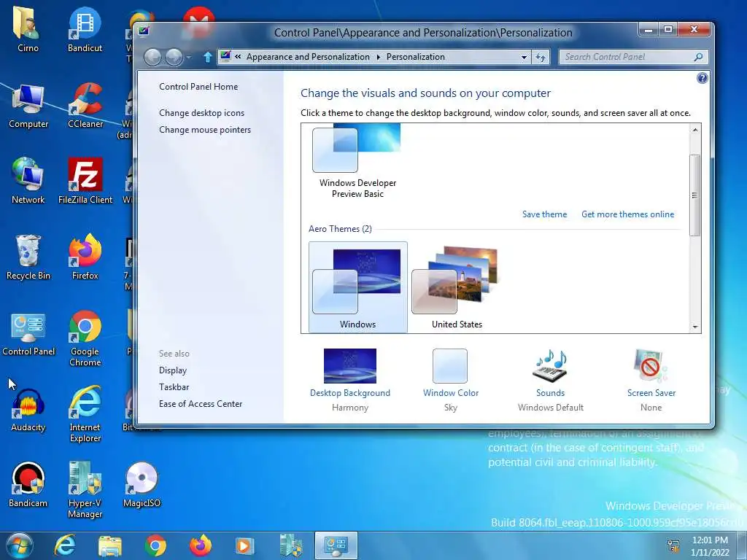Viewport: 747px width, 560px height.
Task: Select the Windows Developer Preview Basic theme
Action: [x=357, y=162]
